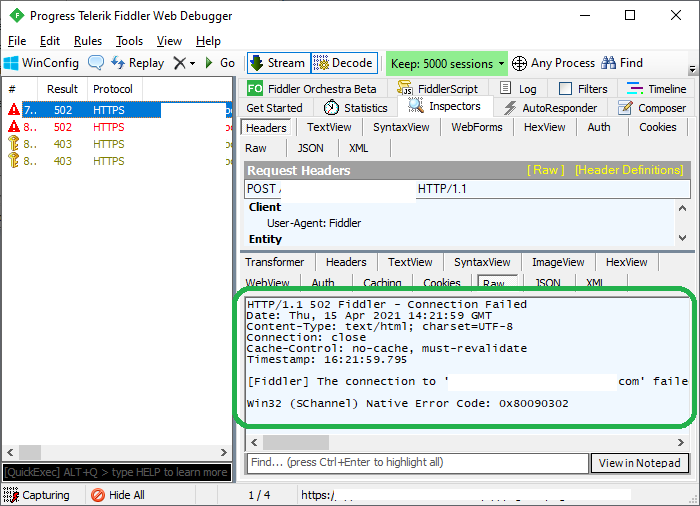Select request Cookies tab
Screen dimensions: 700x506
(658, 127)
